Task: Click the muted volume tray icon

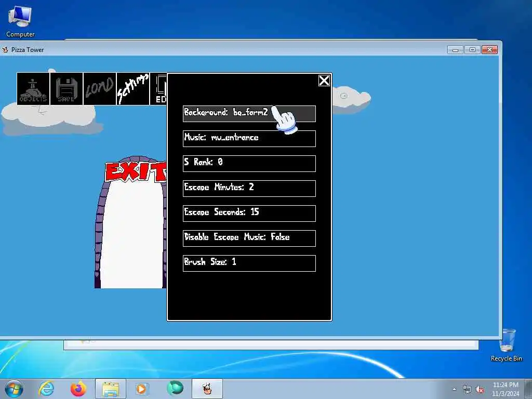Action: click(x=480, y=390)
